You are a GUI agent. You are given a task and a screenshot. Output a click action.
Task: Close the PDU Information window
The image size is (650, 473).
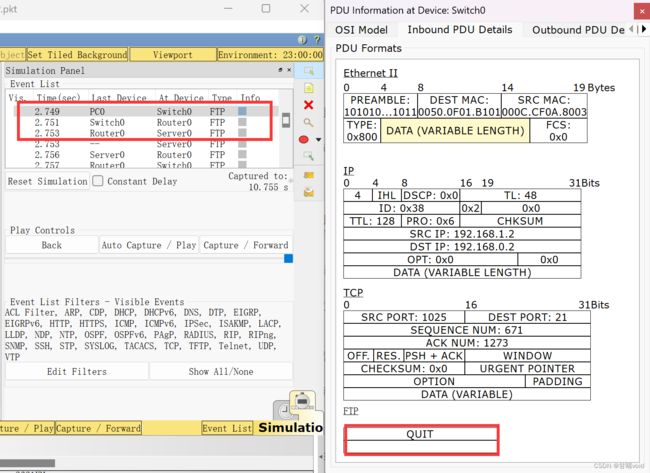642,12
